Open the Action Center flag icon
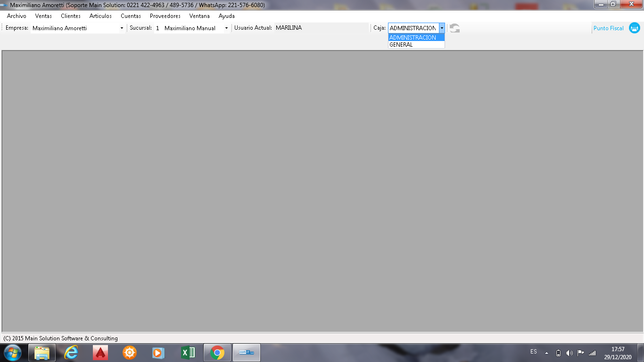The height and width of the screenshot is (362, 644). pyautogui.click(x=581, y=353)
